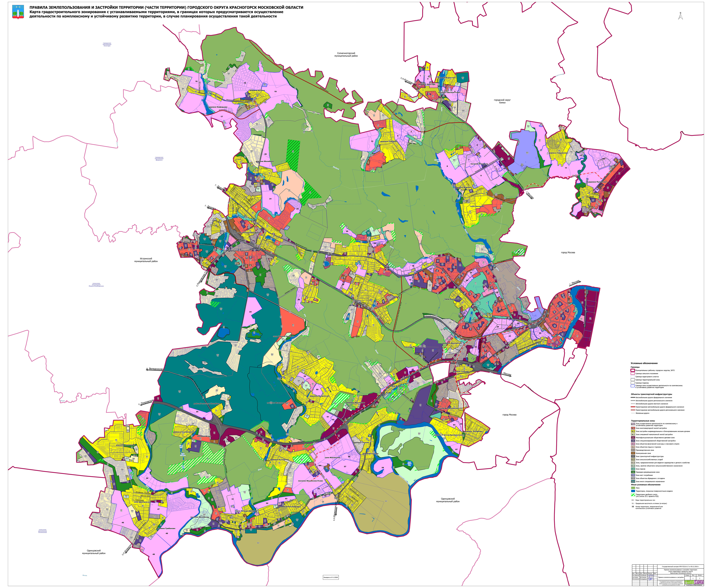Click the purple О-2 legend swatch
Viewport: 706px width, 588px height.
click(x=633, y=441)
